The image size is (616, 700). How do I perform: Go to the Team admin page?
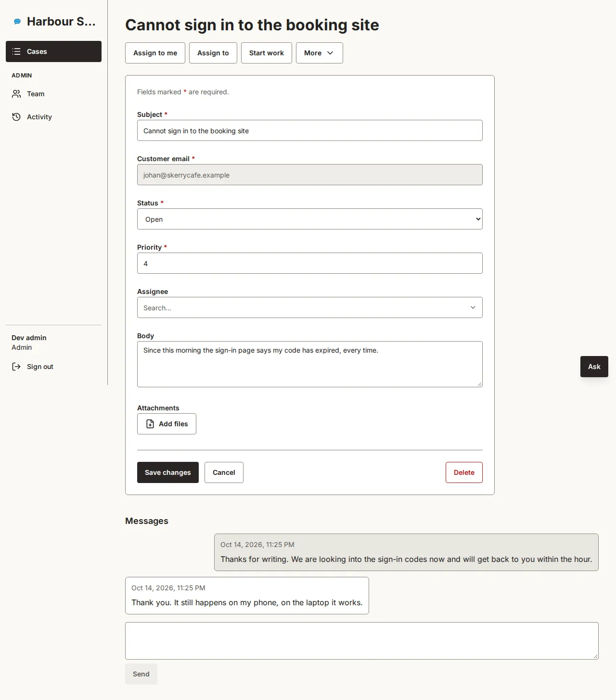[53, 94]
